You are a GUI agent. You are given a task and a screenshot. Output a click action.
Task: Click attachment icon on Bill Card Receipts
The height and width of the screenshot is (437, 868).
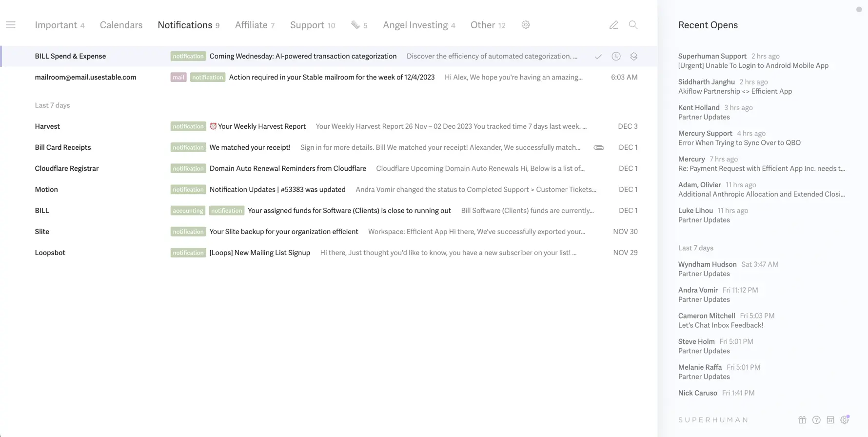599,147
